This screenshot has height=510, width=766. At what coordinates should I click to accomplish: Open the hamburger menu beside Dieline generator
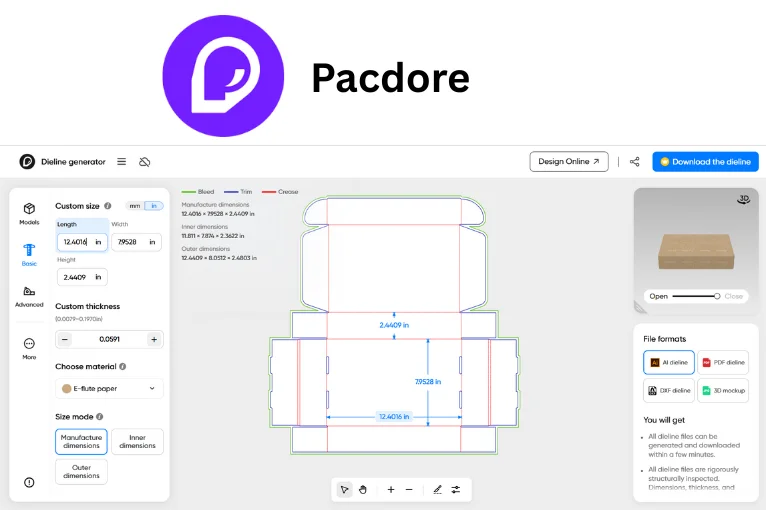(121, 161)
